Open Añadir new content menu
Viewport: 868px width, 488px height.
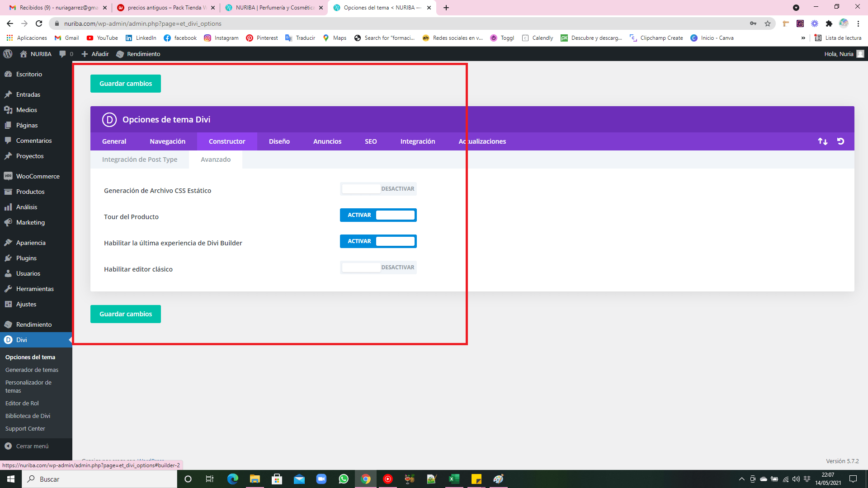coord(95,54)
